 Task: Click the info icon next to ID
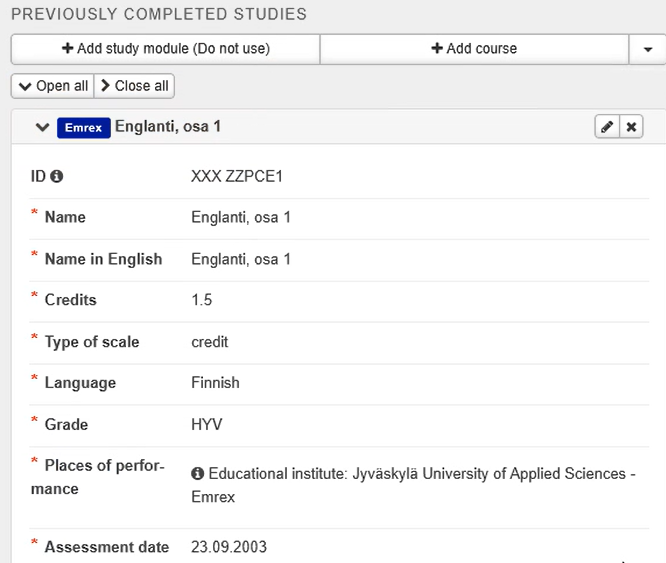click(x=57, y=176)
